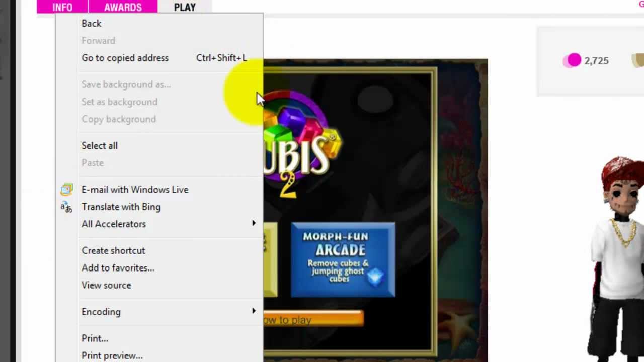Expand the All Accelerators submenu
644x362 pixels.
[159, 224]
